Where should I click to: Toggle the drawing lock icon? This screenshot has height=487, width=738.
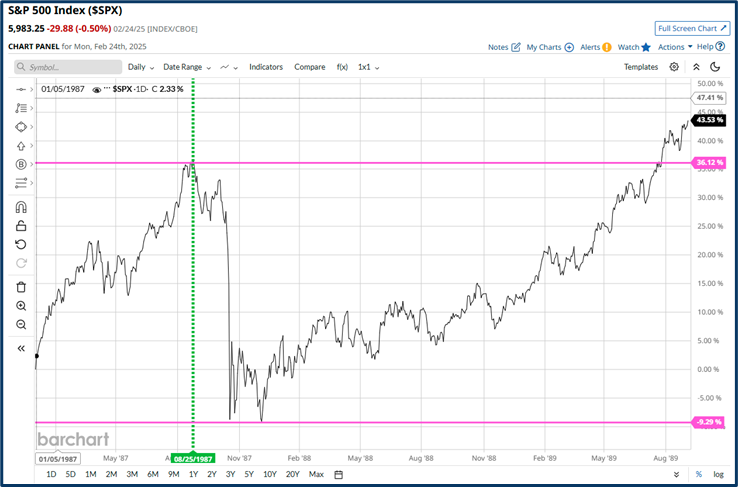coord(21,226)
